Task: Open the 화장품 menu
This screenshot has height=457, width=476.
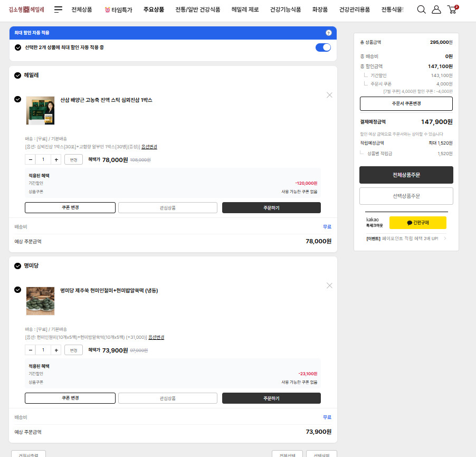Action: [320, 9]
